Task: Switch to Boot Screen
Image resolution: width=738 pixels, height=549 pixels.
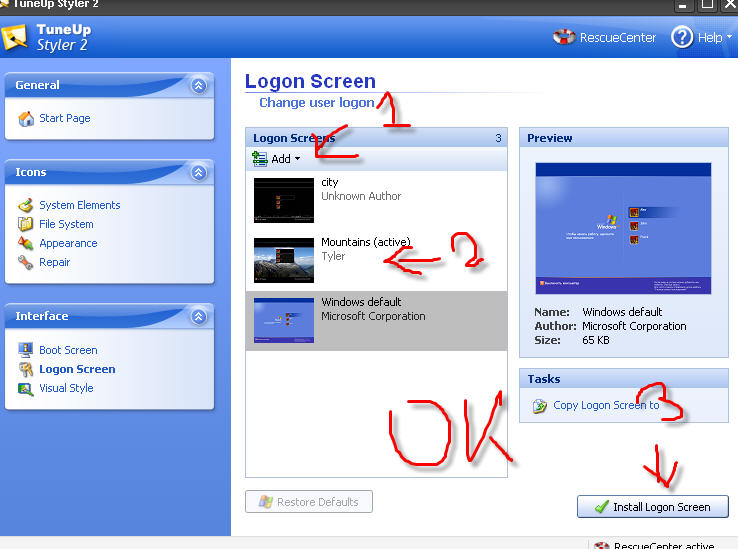Action: [x=68, y=350]
